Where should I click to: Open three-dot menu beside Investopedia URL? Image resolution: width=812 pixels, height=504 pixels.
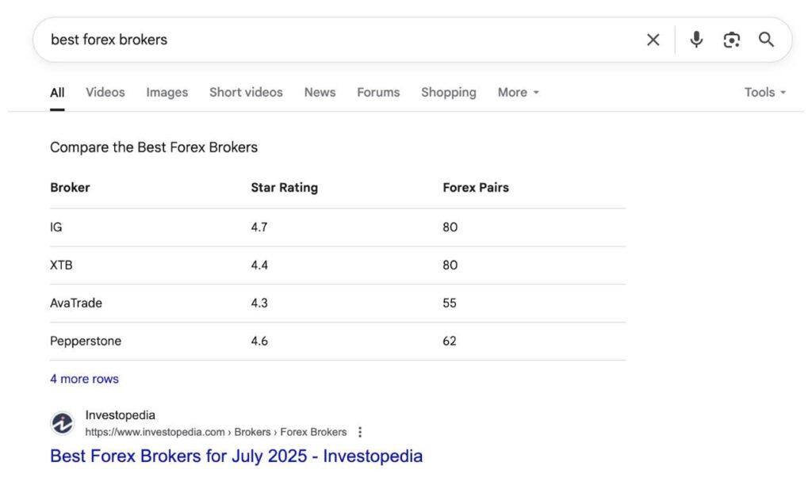[360, 433]
